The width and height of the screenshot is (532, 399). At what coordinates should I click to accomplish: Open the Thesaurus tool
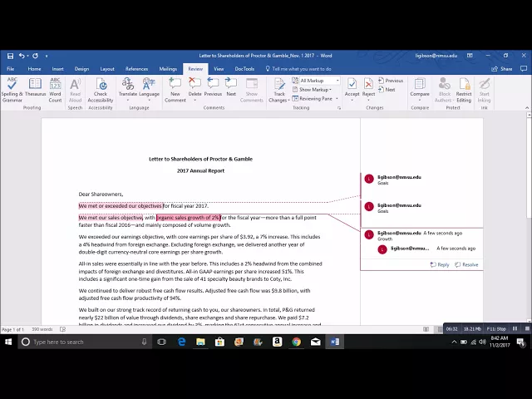35,87
